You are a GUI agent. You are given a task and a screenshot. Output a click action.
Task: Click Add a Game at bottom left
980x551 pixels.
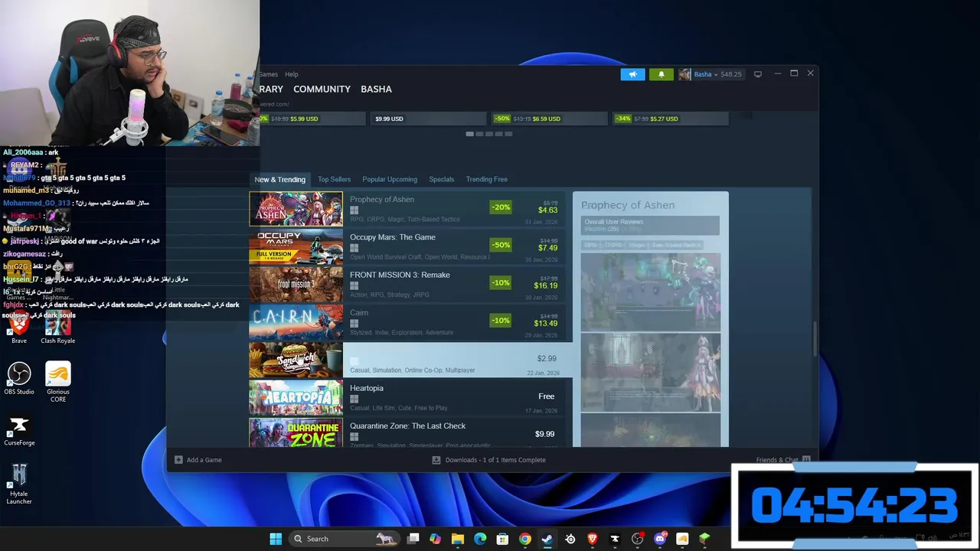(198, 460)
